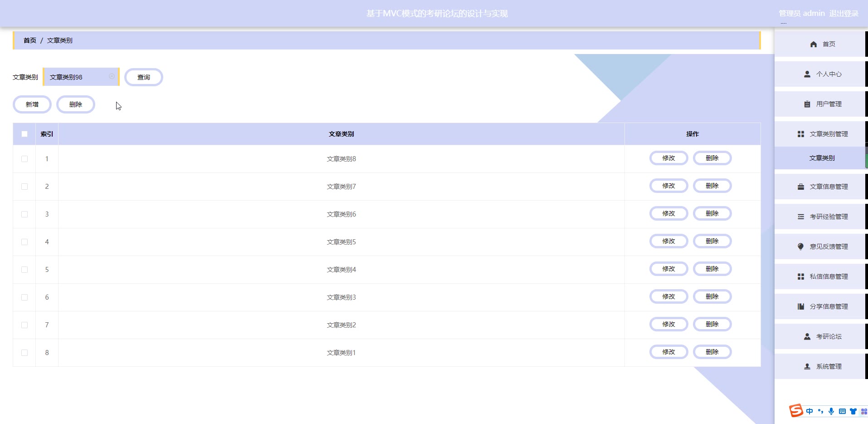Click the 文章类别 column header

tap(341, 134)
